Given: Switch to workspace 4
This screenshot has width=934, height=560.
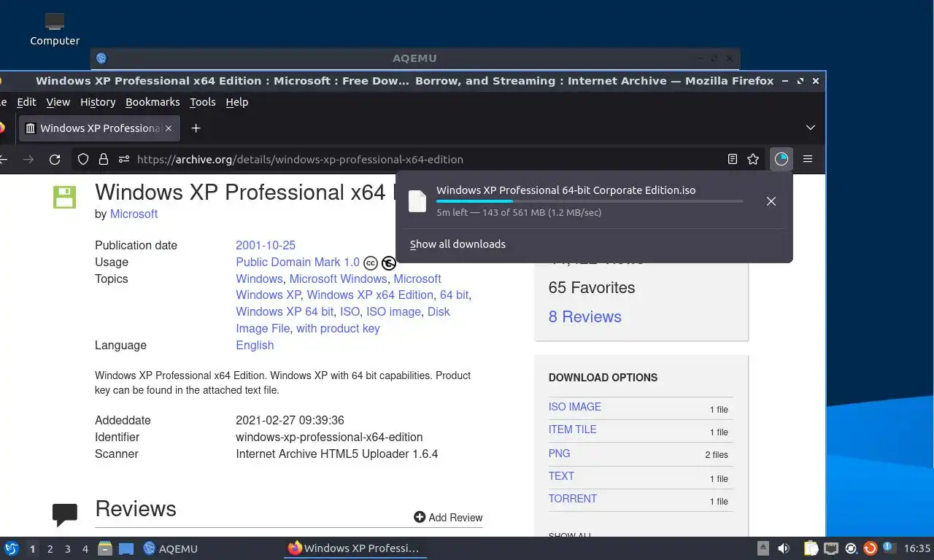Looking at the screenshot, I should point(85,549).
